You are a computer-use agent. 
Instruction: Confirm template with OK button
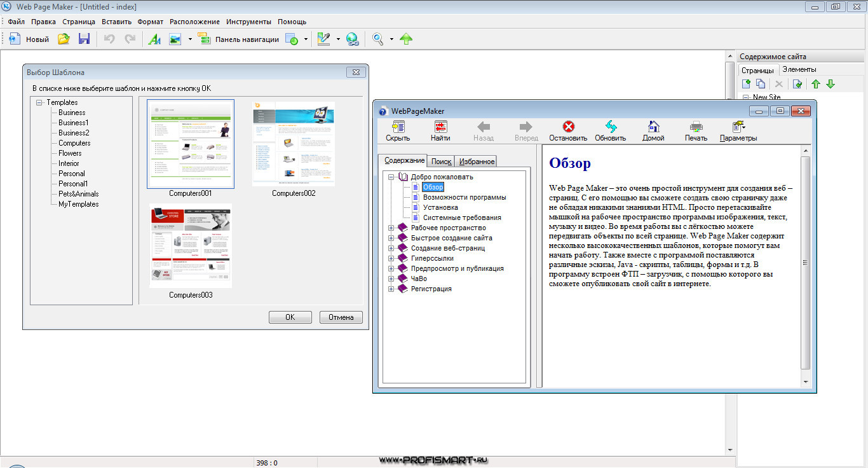coord(290,317)
